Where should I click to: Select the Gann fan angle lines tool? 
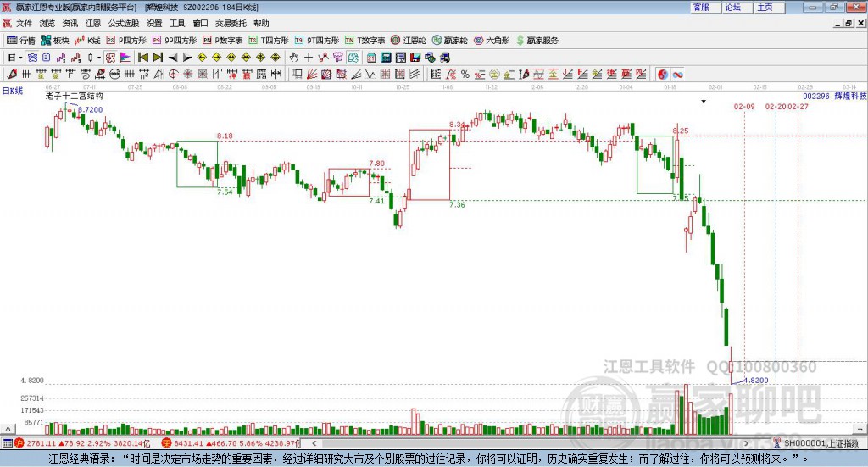312,74
